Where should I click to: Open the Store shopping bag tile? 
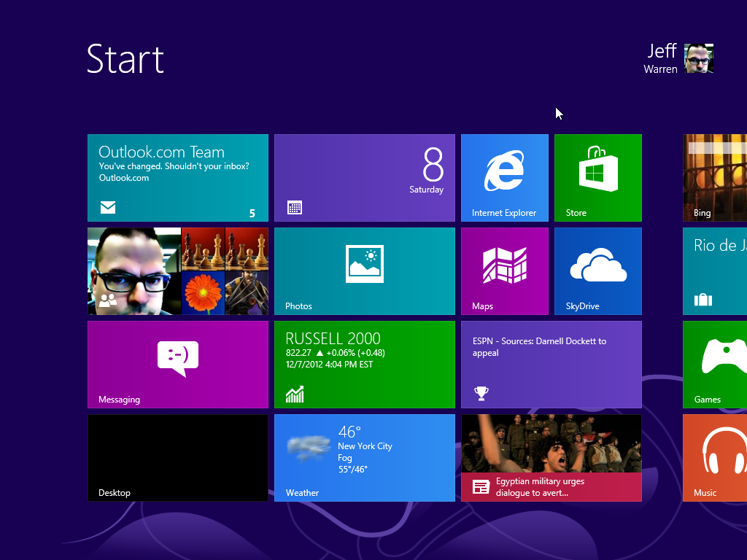pos(598,178)
